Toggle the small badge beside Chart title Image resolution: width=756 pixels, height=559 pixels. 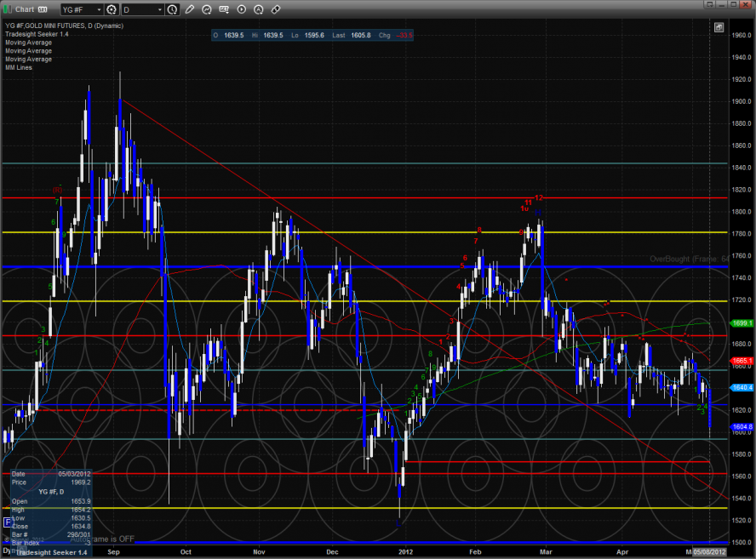pos(42,9)
